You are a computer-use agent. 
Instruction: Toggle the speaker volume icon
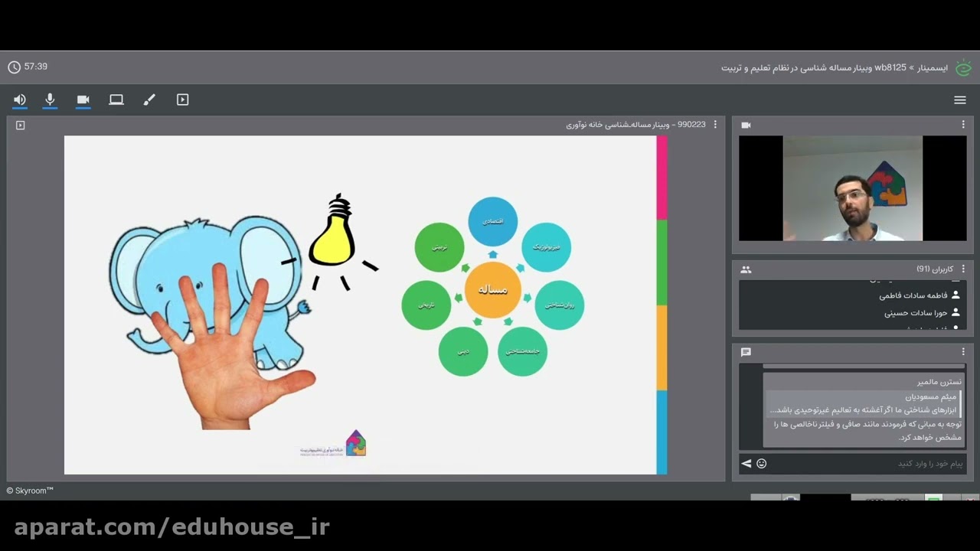point(20,99)
